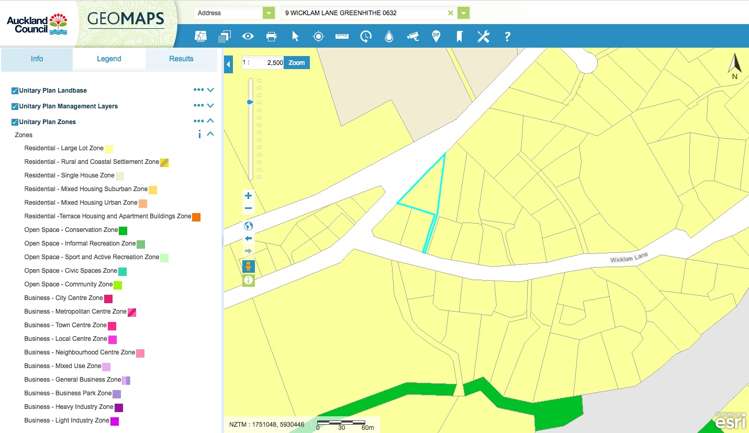Image resolution: width=749 pixels, height=433 pixels.
Task: Open the basemap gallery icon
Action: 201,36
